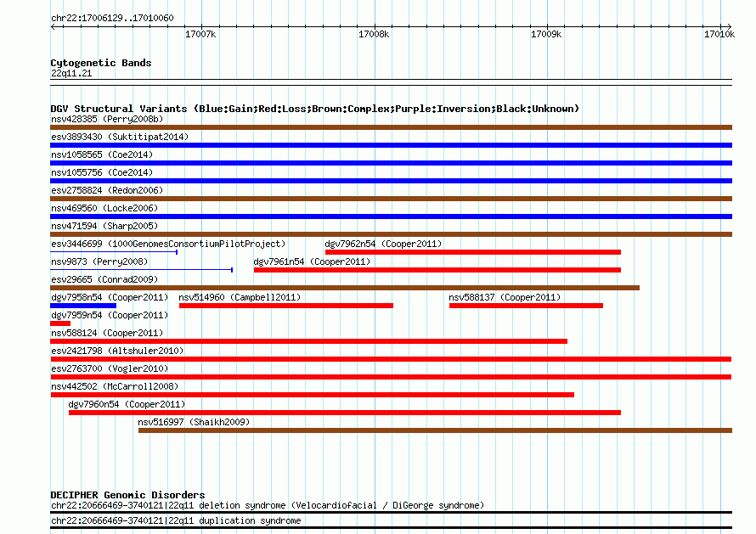Select dgv7961n54 (Cooper2011) label
Screen dimensions: 756x534
[312, 261]
